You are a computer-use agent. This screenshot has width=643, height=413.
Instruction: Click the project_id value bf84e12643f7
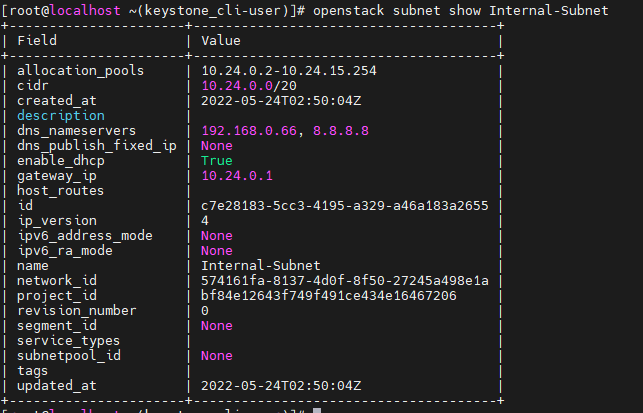[328, 296]
